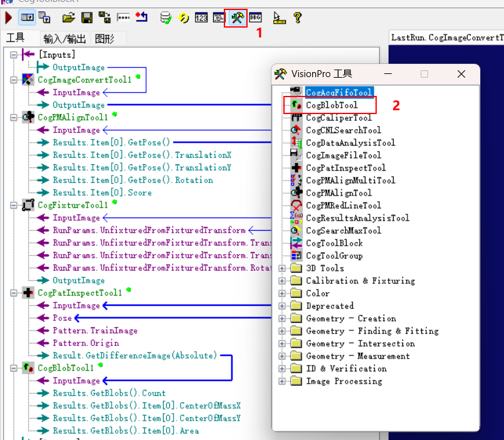Viewport: 504px width, 440px height.
Task: Click the blue arrow with red dot icon
Action: [x=142, y=17]
